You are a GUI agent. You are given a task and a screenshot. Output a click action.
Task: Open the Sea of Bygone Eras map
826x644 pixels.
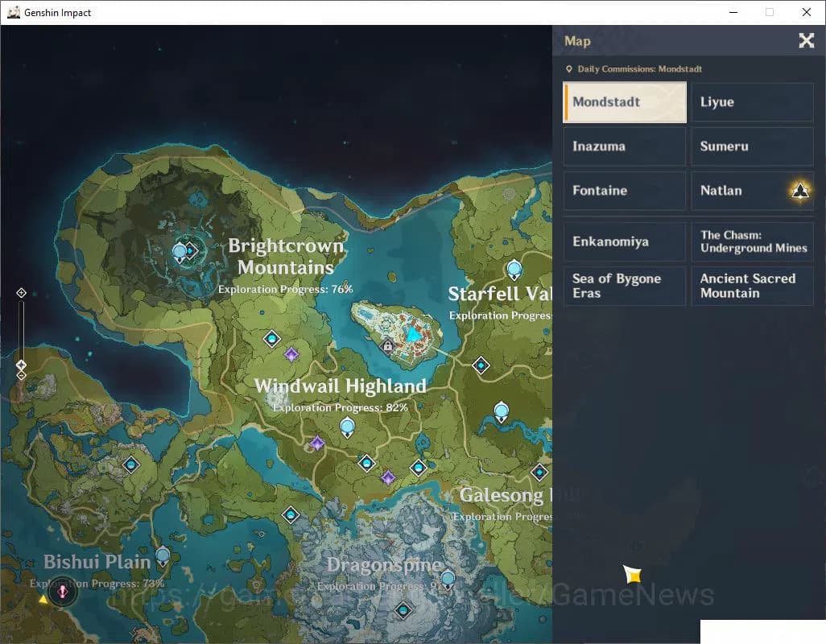point(625,286)
